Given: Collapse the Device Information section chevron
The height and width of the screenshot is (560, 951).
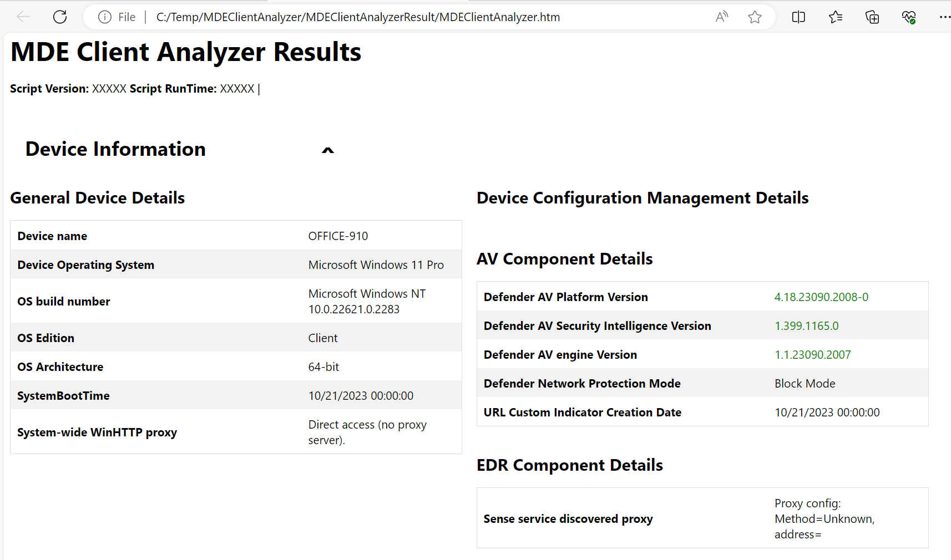Looking at the screenshot, I should [328, 150].
